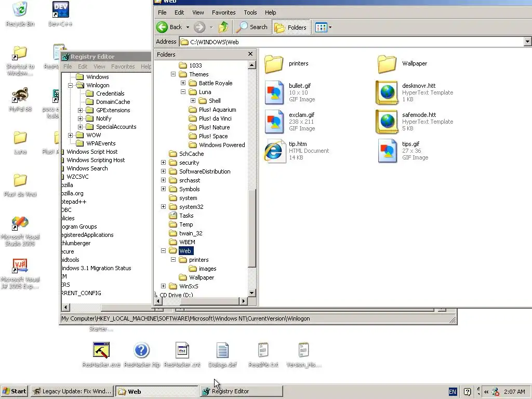Image resolution: width=532 pixels, height=399 pixels.
Task: Expand GPExtensions key in Registry Editor
Action: [x=80, y=110]
